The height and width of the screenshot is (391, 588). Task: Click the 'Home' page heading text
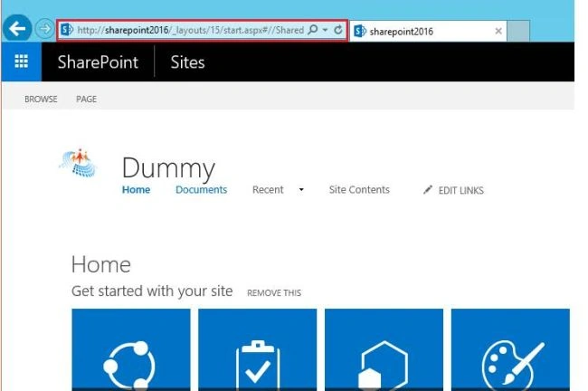pos(101,265)
